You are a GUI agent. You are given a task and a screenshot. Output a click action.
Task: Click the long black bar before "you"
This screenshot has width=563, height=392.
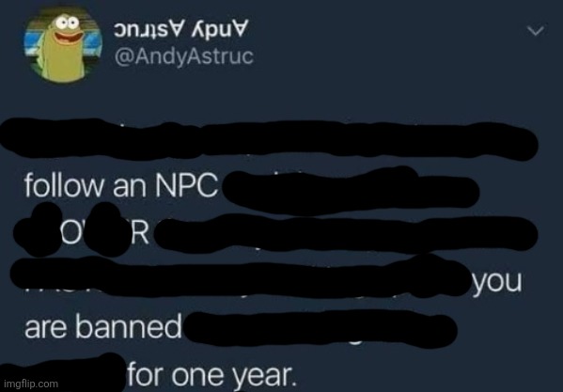point(241,276)
